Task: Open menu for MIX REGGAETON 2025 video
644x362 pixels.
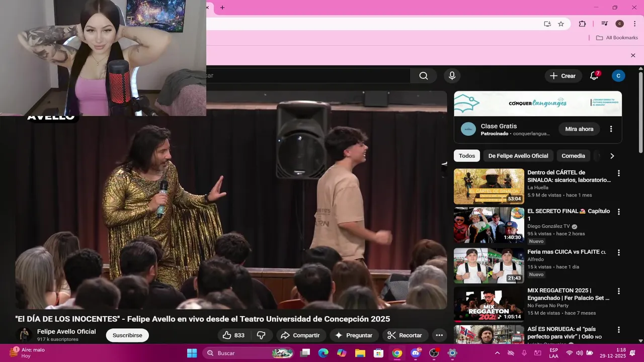Action: click(618, 291)
